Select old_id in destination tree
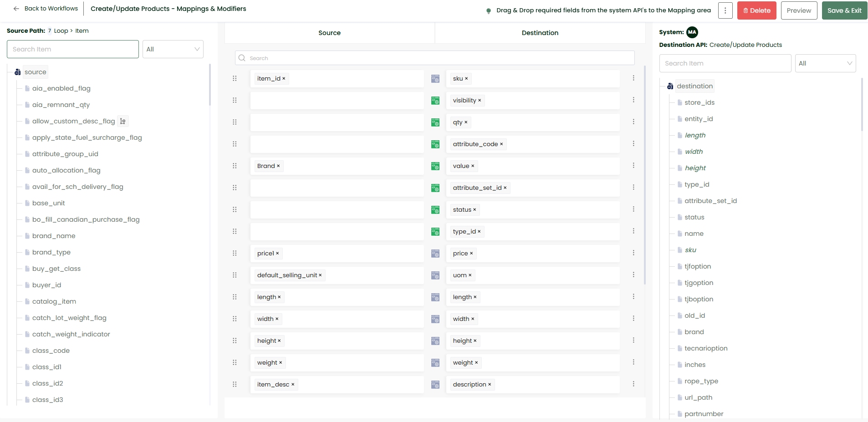 694,315
